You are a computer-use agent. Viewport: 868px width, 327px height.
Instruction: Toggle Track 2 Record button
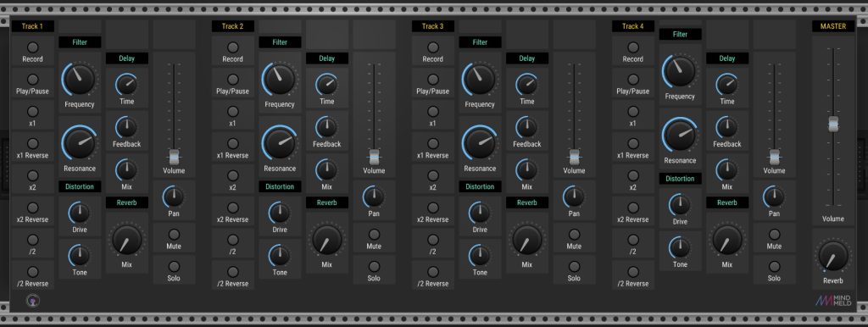tap(233, 47)
